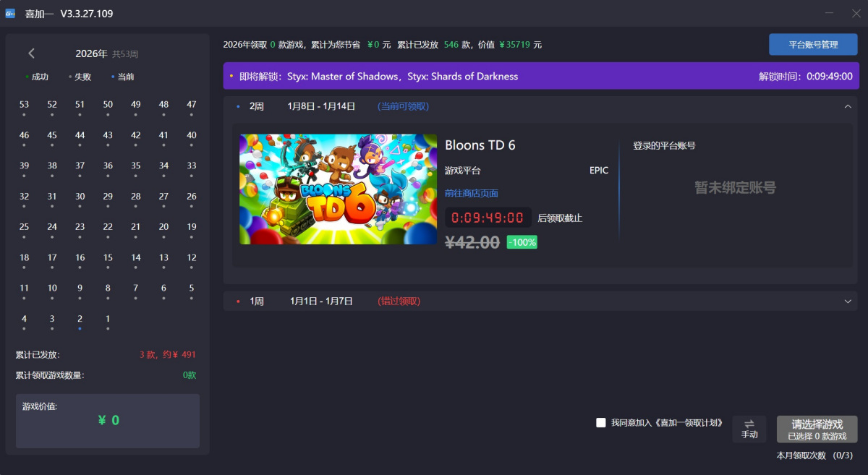Open the title bar dropdown menu arrow
Viewport: 868px width, 475px height.
(809, 14)
